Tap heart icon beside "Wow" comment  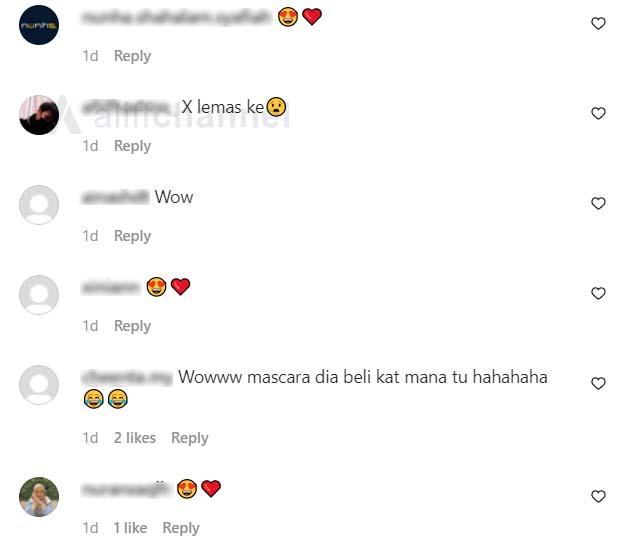pos(598,203)
